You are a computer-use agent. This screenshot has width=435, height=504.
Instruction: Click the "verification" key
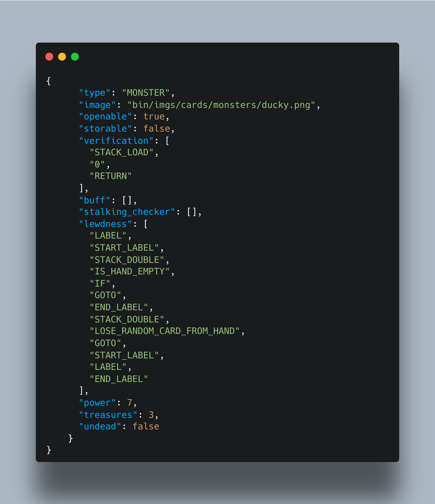click(x=116, y=141)
